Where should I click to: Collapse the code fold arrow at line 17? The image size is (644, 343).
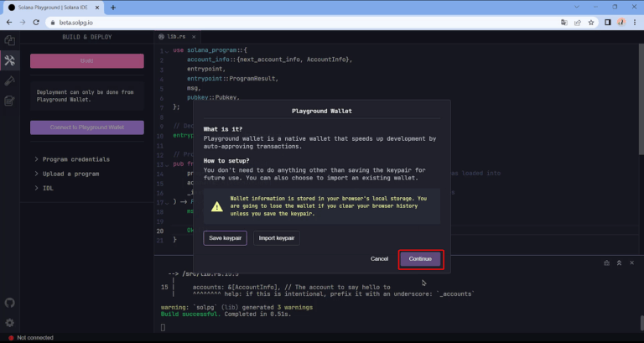point(167,202)
